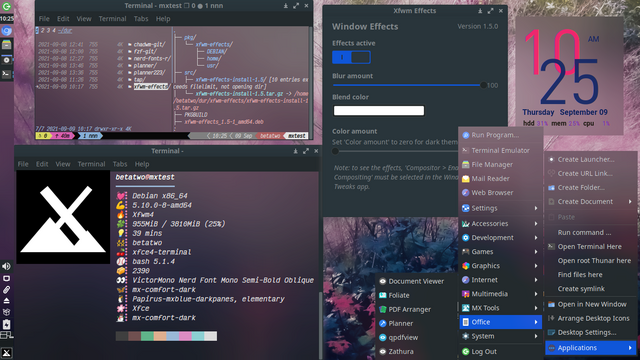Click the workspace switcher in the panel
Viewport: 640px width, 360px height.
coord(6,336)
